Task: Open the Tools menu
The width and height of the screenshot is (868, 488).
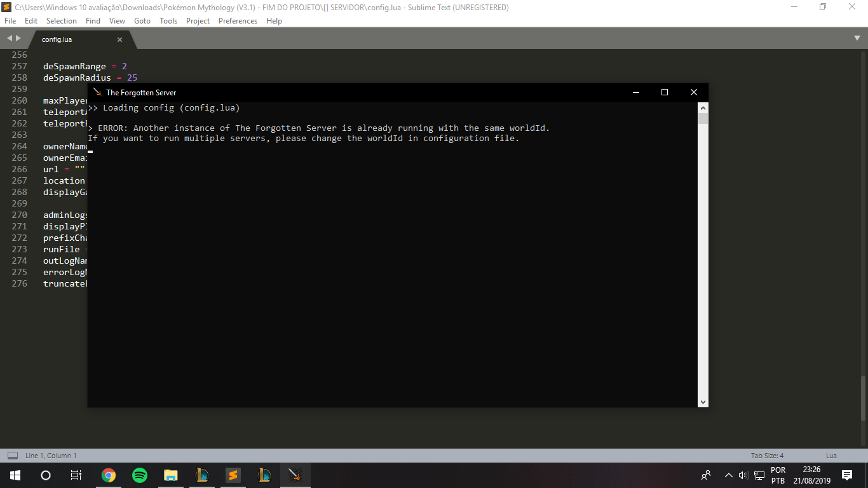Action: coord(168,21)
